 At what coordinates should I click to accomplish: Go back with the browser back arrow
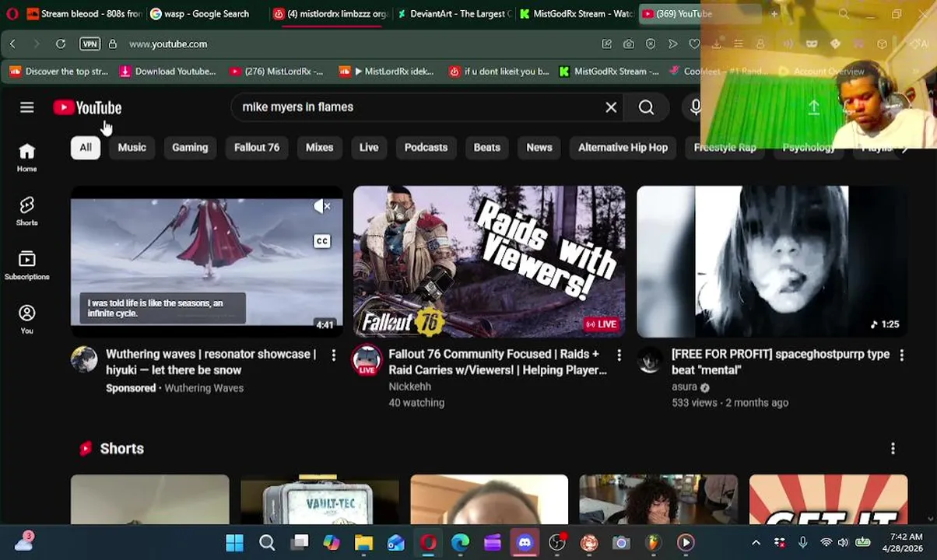[x=12, y=44]
